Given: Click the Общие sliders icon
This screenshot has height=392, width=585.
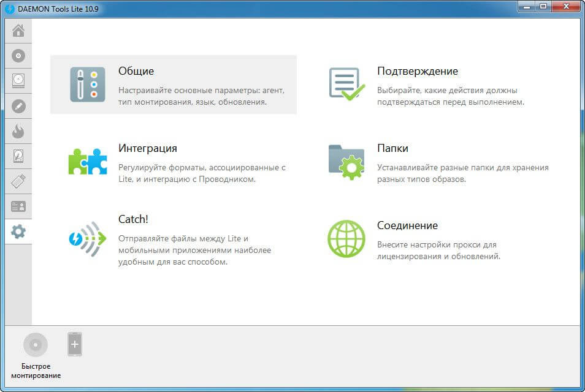Looking at the screenshot, I should pyautogui.click(x=88, y=85).
